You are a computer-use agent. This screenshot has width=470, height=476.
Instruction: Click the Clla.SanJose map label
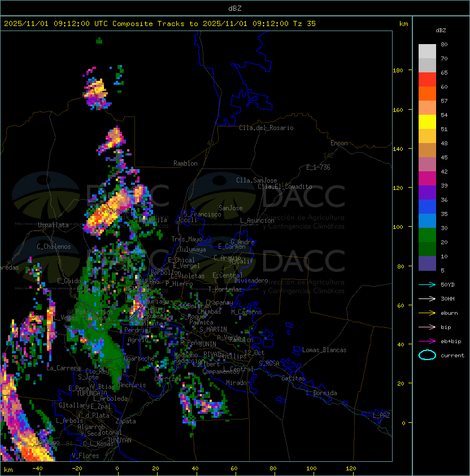click(256, 180)
